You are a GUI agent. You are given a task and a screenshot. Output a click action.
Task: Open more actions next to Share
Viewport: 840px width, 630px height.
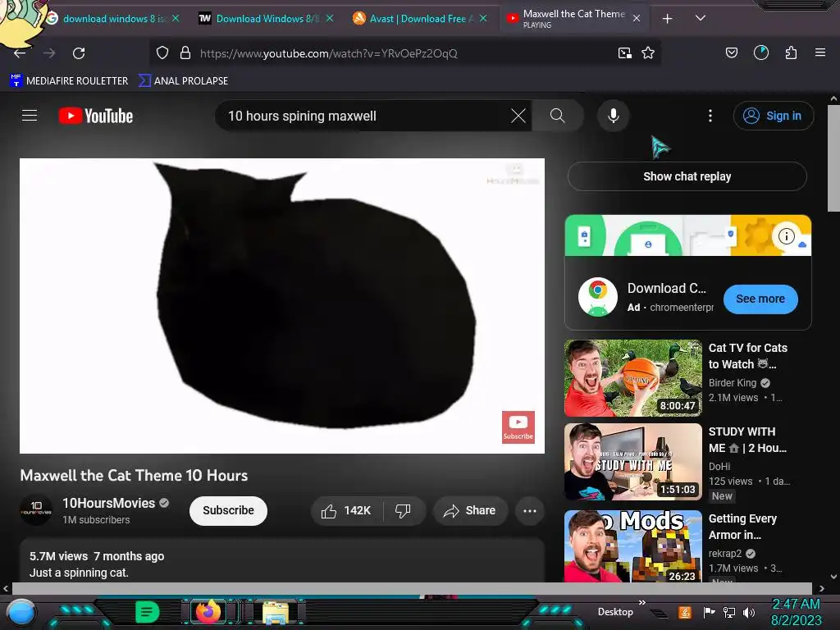[x=530, y=511]
